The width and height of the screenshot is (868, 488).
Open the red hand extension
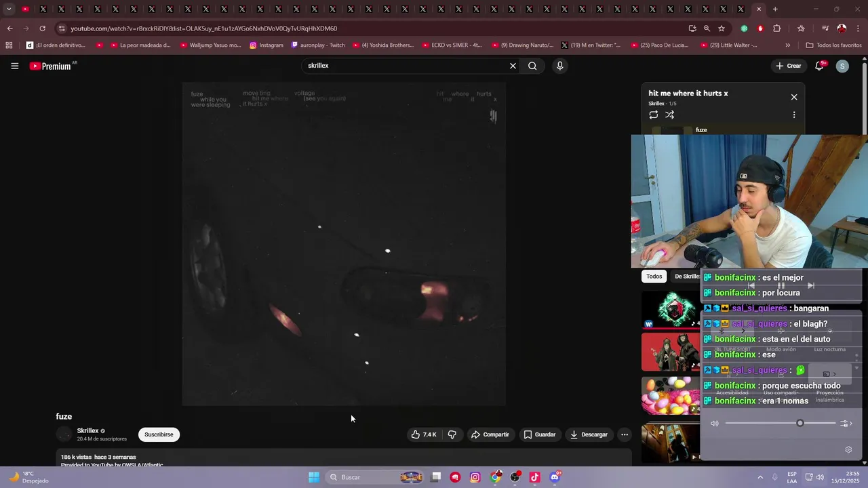click(760, 28)
